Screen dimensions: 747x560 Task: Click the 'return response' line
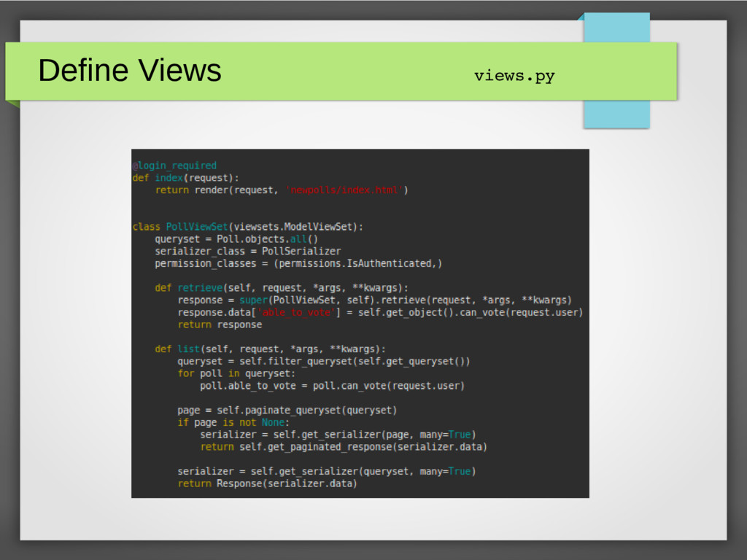click(x=220, y=324)
